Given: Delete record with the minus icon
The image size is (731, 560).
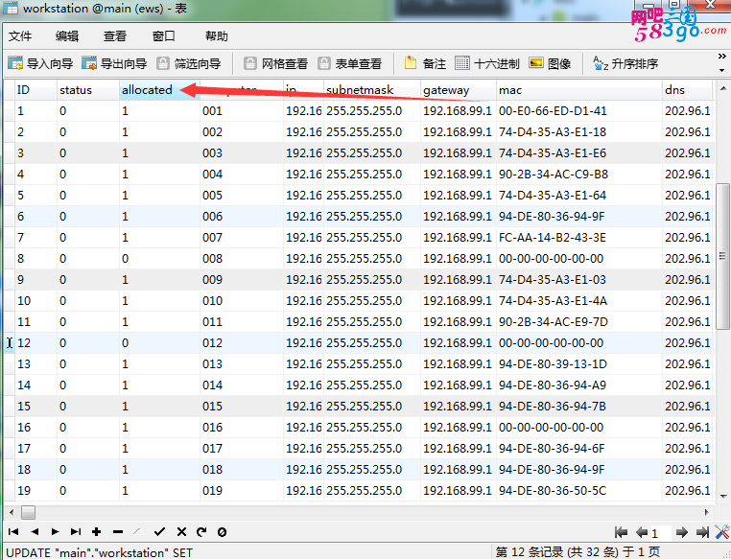Looking at the screenshot, I should pos(117,531).
